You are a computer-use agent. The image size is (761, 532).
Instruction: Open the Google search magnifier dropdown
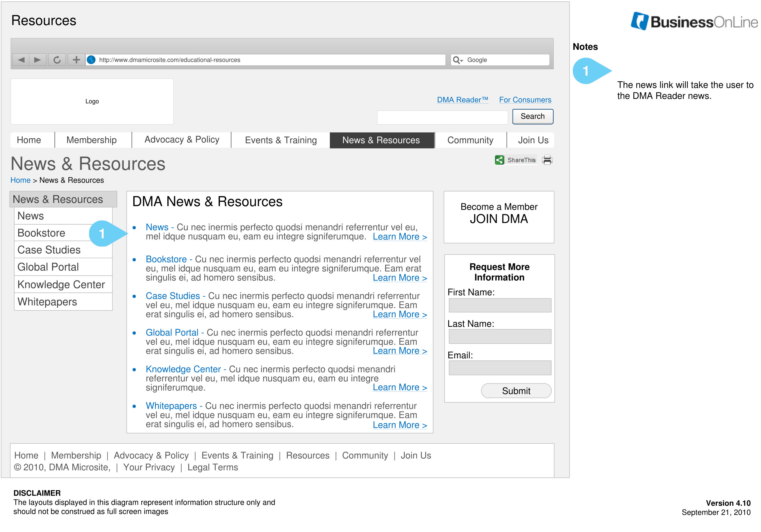[x=458, y=60]
